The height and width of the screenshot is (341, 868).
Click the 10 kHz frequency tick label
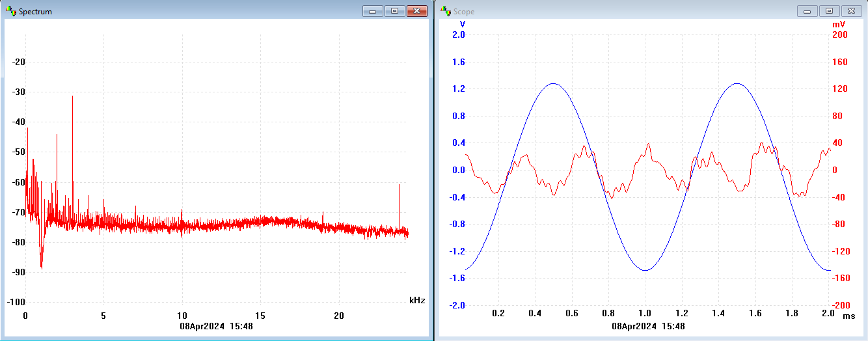click(x=182, y=316)
